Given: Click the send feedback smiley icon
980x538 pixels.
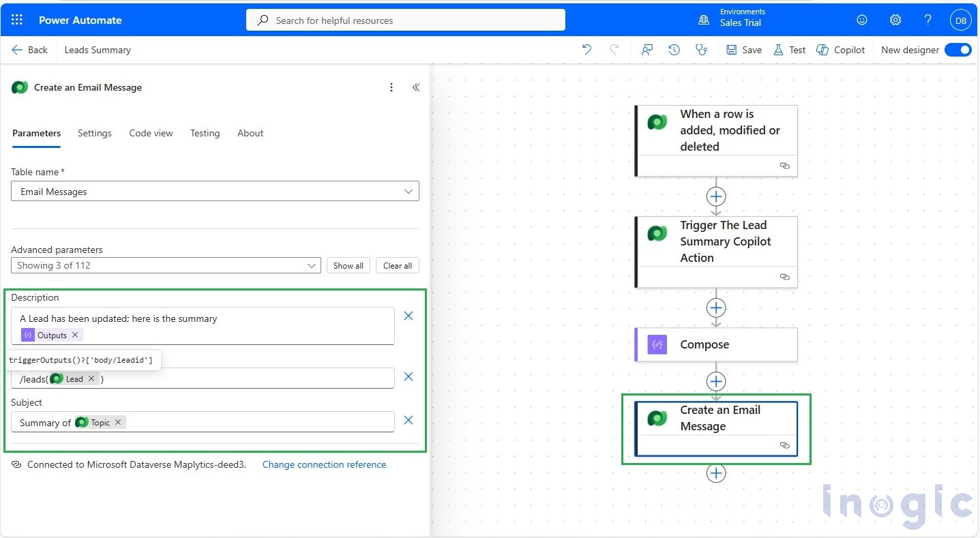Looking at the screenshot, I should click(x=861, y=20).
